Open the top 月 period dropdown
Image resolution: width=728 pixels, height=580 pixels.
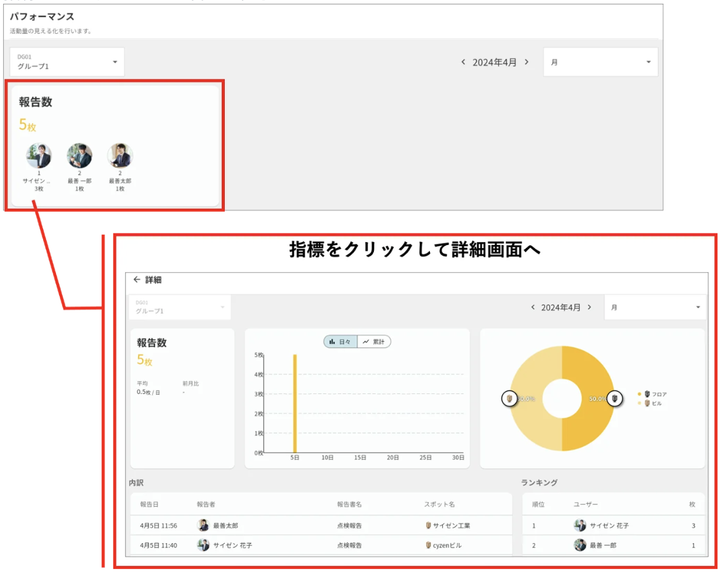click(601, 62)
